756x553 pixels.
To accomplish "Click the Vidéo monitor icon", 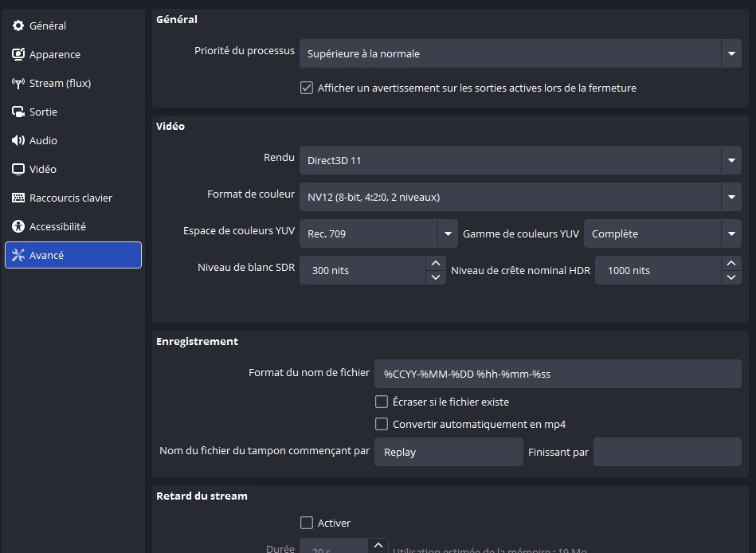I will point(18,170).
